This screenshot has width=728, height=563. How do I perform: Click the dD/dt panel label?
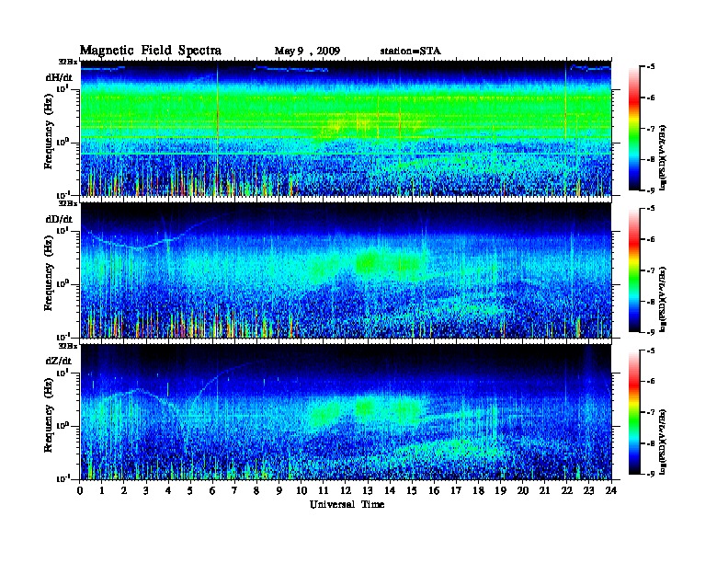[59, 219]
